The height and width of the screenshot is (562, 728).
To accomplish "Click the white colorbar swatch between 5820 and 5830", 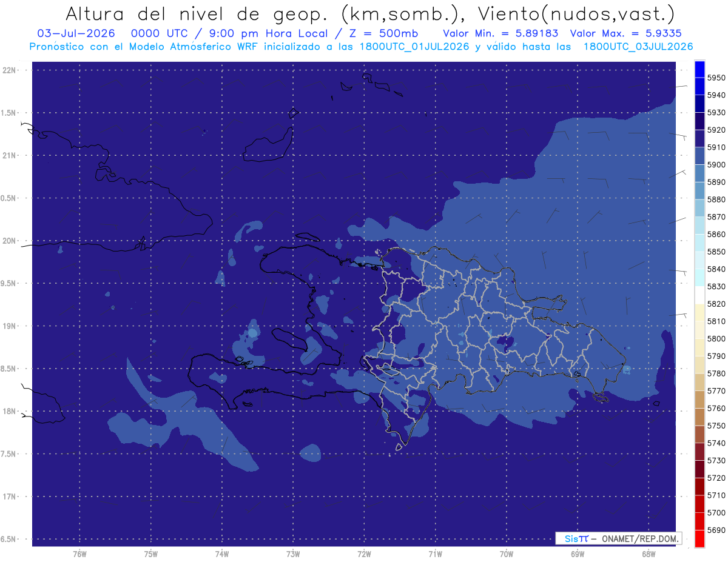I will pos(699,295).
